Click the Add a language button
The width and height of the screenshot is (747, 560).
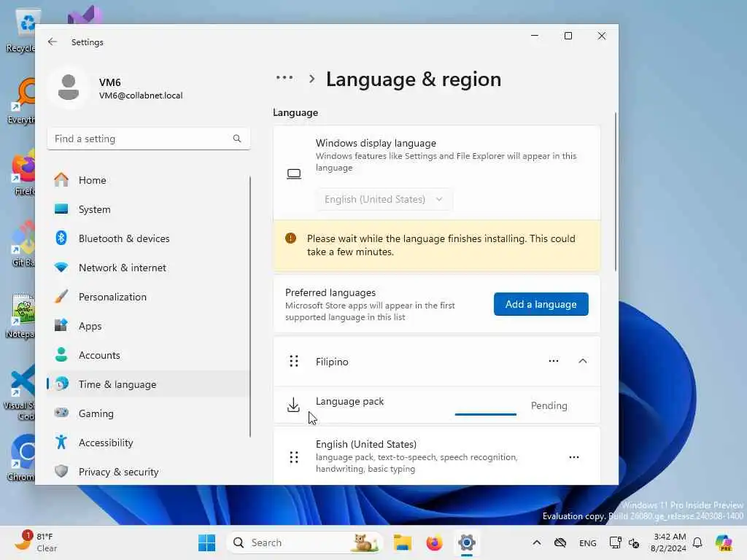[541, 304]
